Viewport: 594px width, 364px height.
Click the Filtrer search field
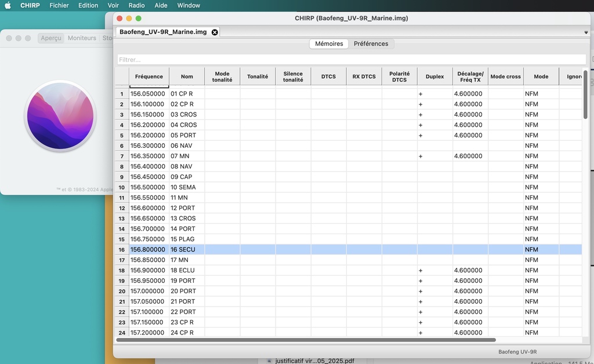[352, 59]
